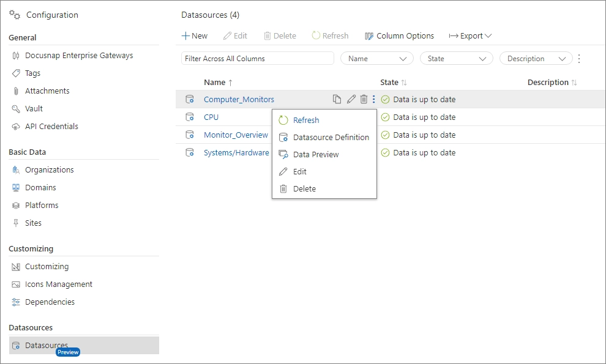
Task: Click the copy icon in Computer_Monitors row
Action: [x=337, y=99]
